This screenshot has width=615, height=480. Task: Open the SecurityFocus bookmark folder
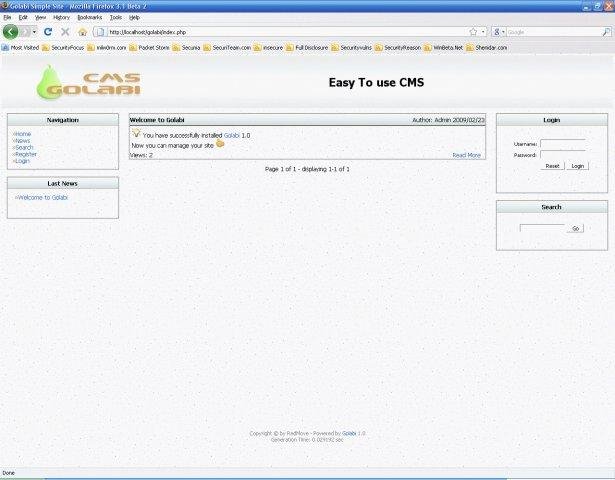tap(63, 47)
